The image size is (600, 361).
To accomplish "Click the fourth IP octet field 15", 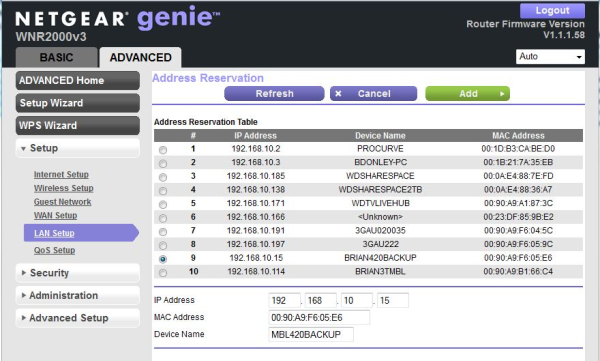I will pos(393,301).
